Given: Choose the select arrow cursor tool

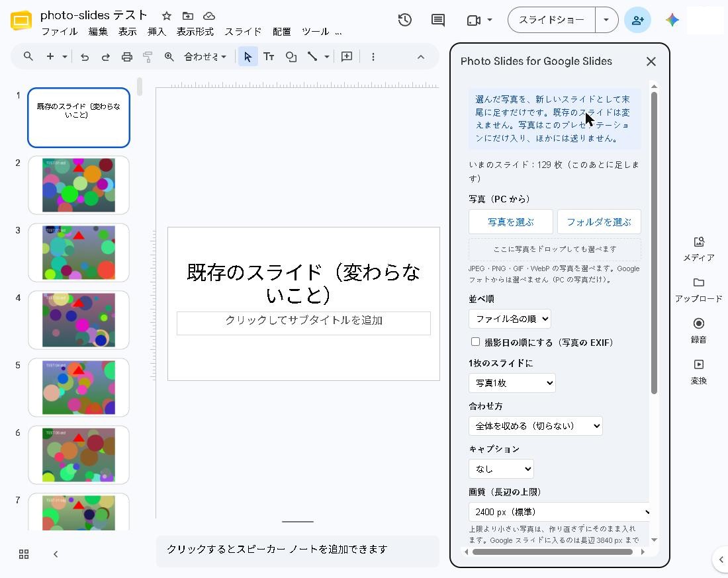Looking at the screenshot, I should coord(248,57).
